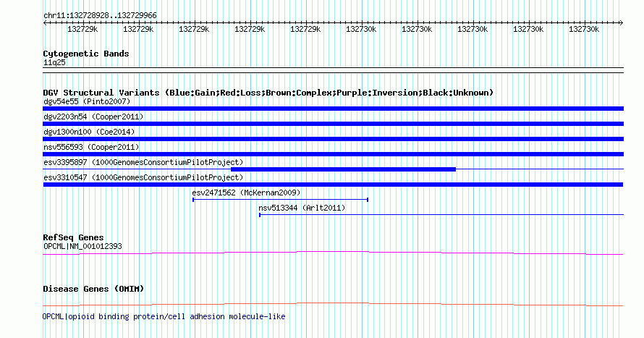
Task: Open variant dgv2203n54 (Cooper2011) label
Action: [x=93, y=117]
